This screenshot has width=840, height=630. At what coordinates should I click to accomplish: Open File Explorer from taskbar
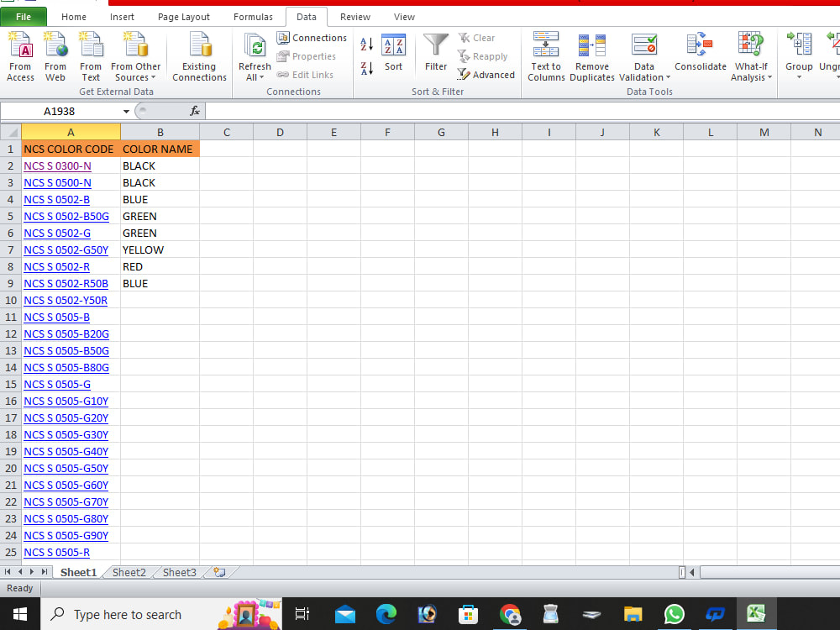tap(633, 614)
